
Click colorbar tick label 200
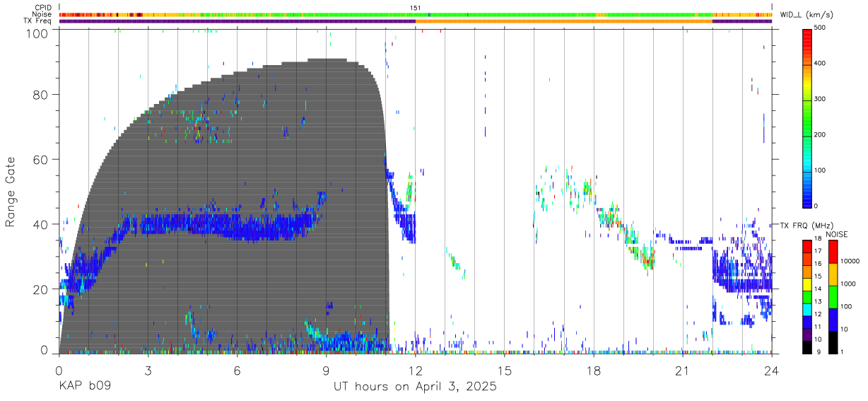coord(820,135)
